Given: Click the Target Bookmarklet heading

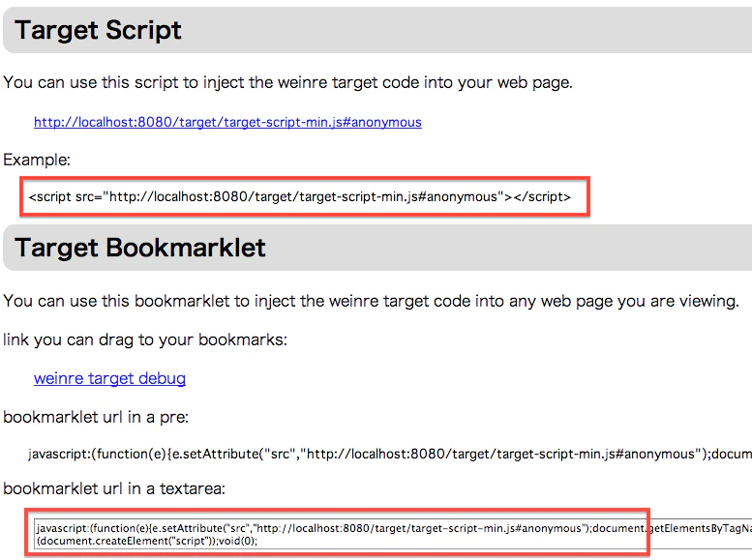Looking at the screenshot, I should [139, 248].
